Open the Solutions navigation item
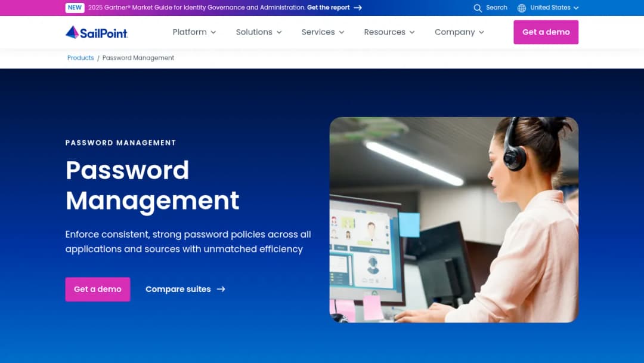 tap(259, 32)
